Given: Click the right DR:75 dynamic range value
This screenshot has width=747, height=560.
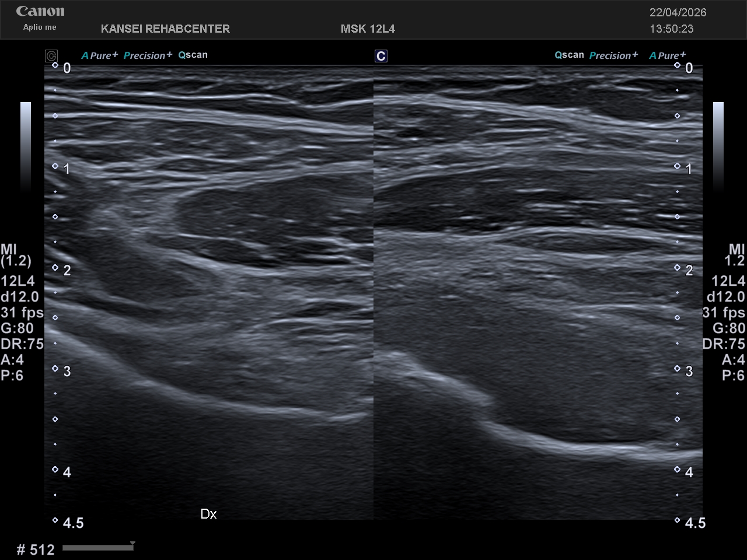Looking at the screenshot, I should click(724, 344).
